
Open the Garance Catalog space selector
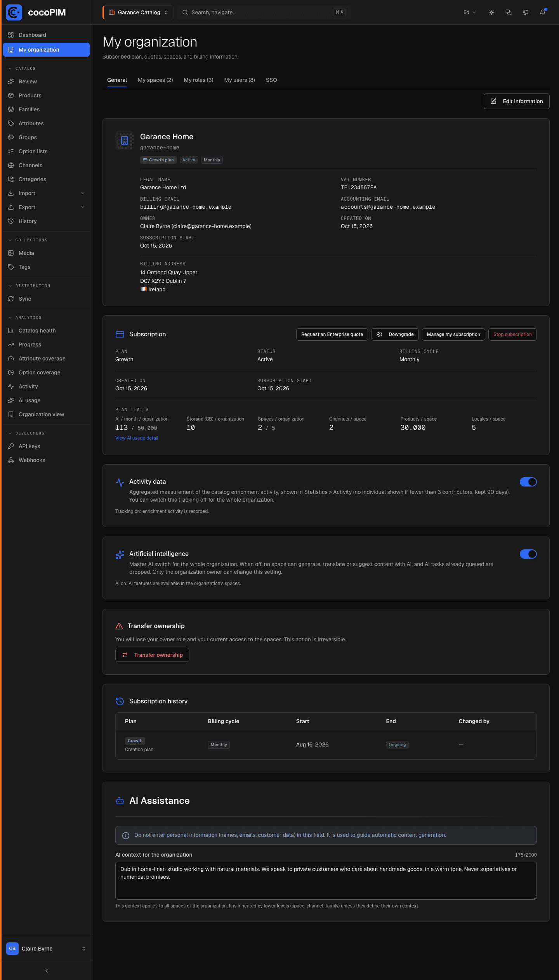click(138, 12)
